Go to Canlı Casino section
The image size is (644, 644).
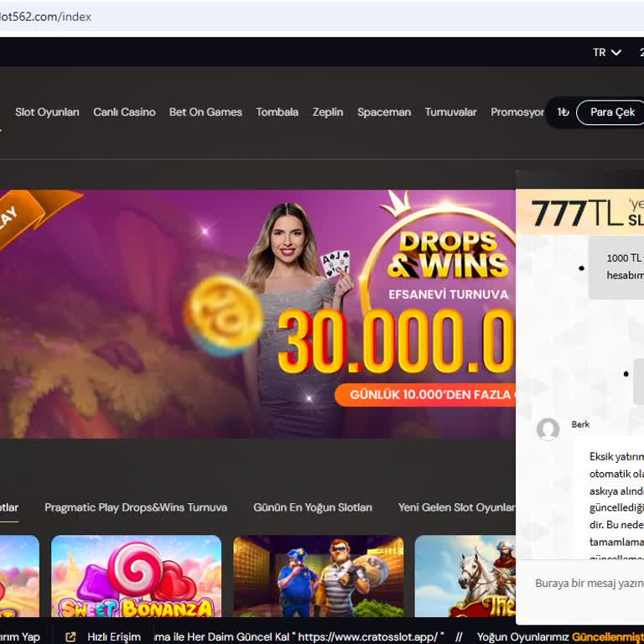pyautogui.click(x=124, y=112)
